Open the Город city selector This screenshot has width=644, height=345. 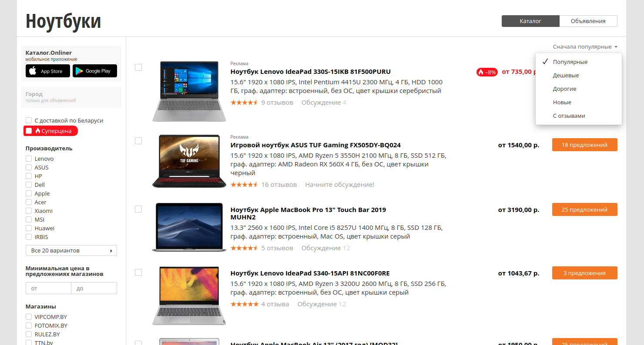[71, 97]
